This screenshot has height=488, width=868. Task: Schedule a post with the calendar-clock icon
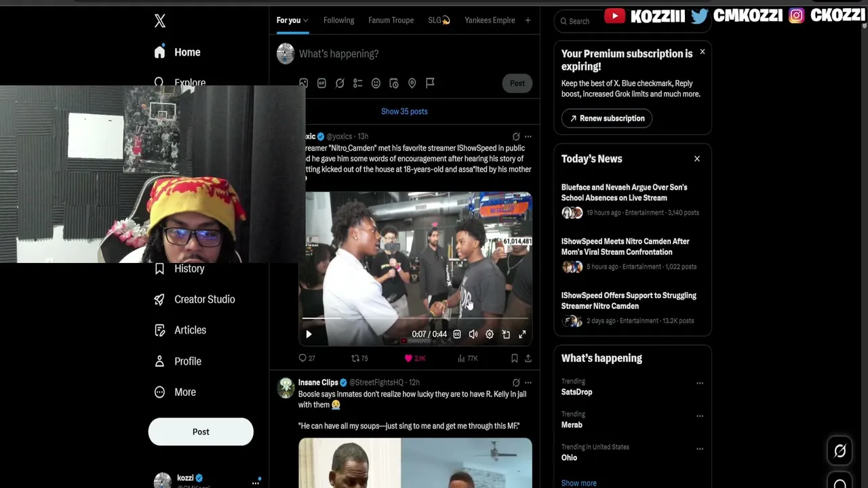click(394, 83)
